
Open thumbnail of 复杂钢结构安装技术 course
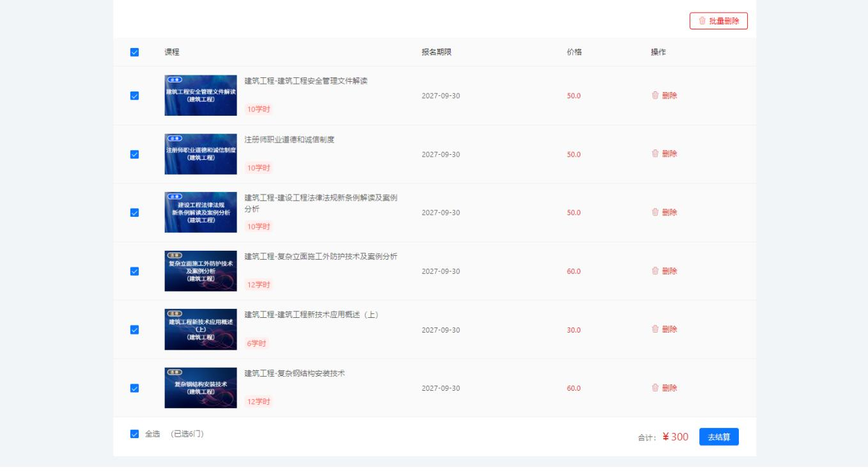[x=201, y=388]
